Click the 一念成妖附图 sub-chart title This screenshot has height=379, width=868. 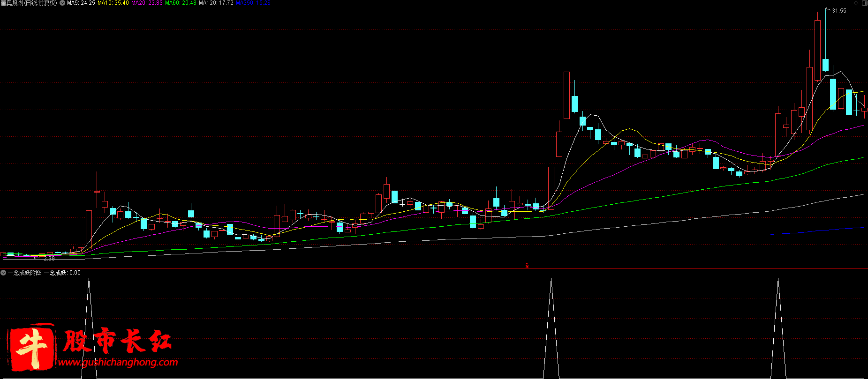coord(25,273)
